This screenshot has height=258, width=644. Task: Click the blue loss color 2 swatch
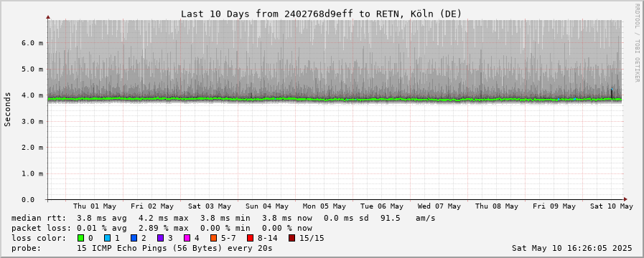click(x=134, y=238)
